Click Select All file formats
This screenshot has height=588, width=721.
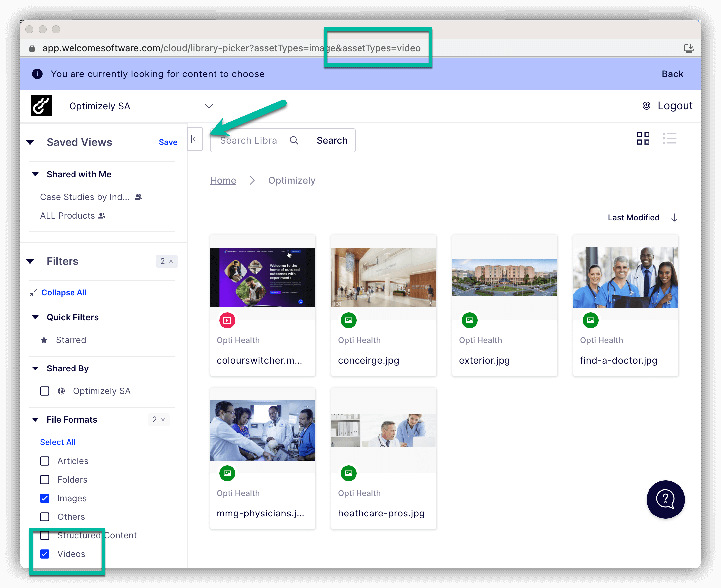[x=58, y=442]
